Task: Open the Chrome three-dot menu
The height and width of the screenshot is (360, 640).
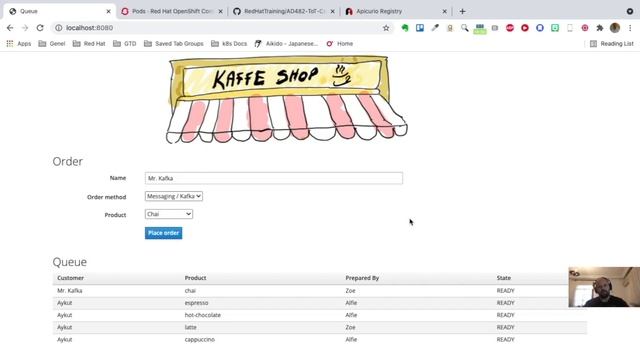Action: click(x=630, y=28)
